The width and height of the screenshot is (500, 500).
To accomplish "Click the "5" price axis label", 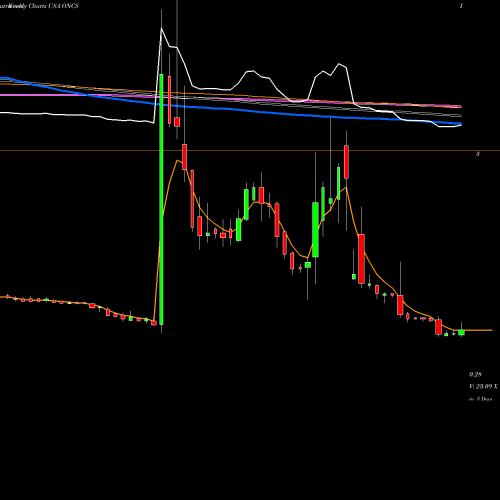I will [x=478, y=154].
